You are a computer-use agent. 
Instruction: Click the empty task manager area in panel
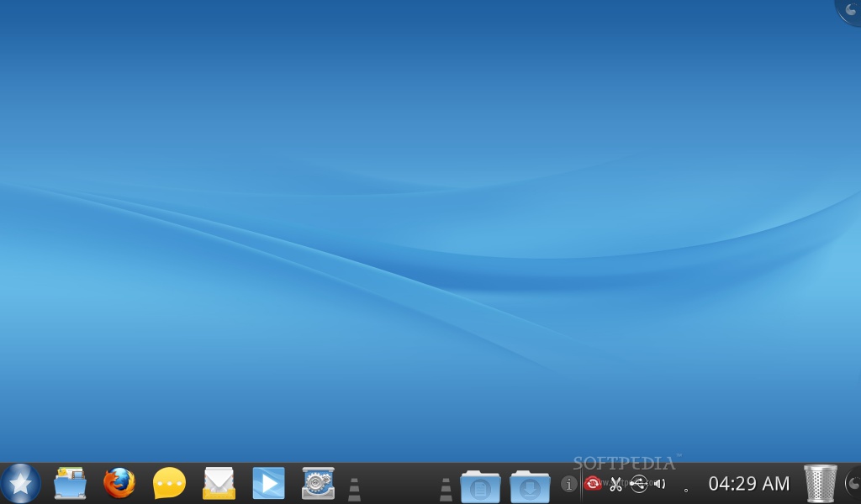click(399, 484)
